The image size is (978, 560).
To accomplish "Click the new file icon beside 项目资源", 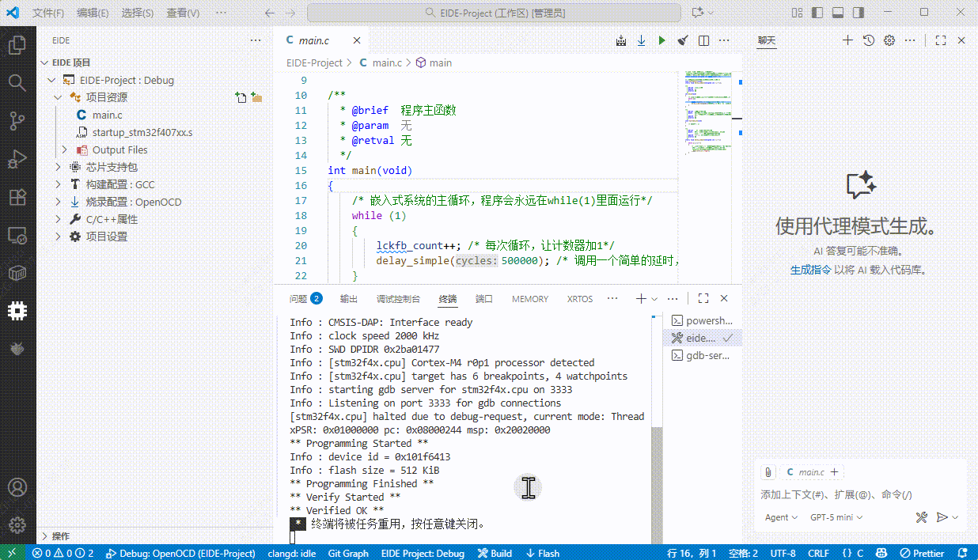I will coord(241,97).
